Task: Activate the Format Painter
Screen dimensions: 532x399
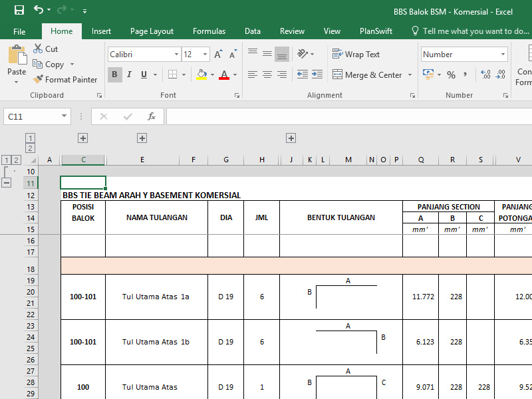Action: click(x=65, y=79)
